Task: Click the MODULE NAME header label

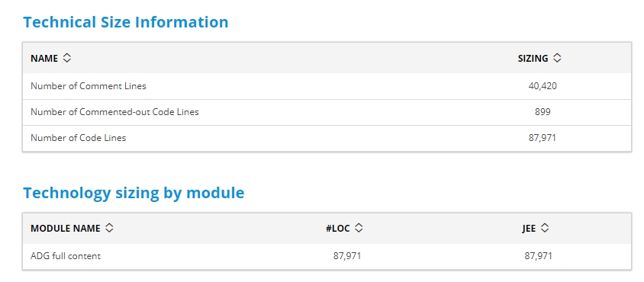Action: 66,228
